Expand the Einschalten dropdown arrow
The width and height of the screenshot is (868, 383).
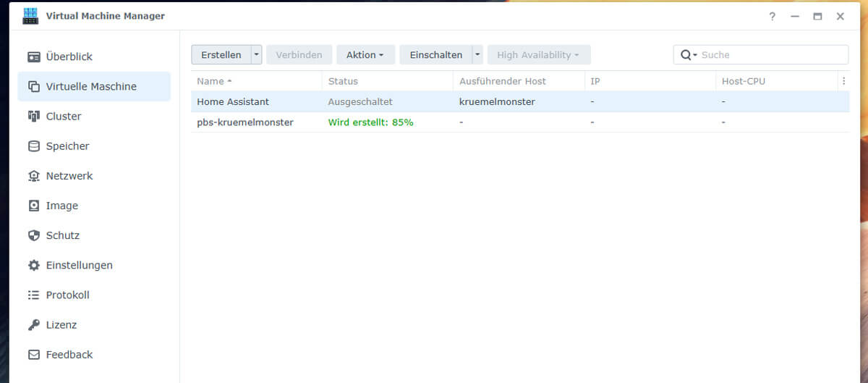point(477,55)
